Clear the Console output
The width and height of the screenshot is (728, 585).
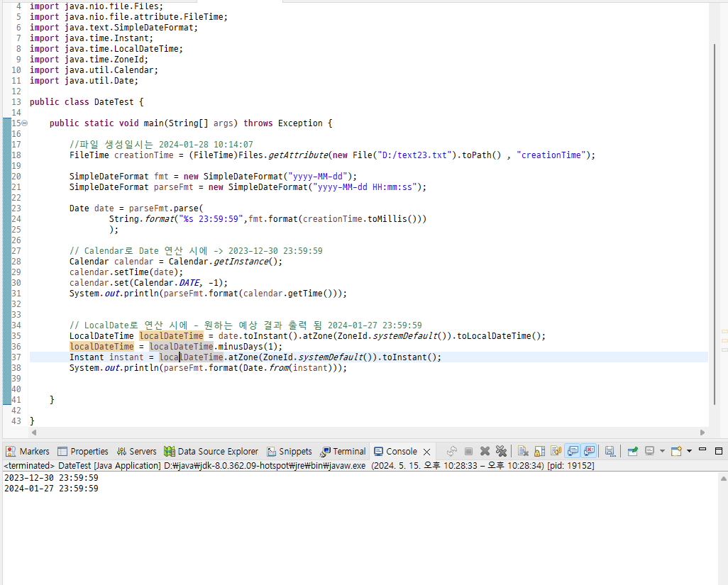click(523, 451)
